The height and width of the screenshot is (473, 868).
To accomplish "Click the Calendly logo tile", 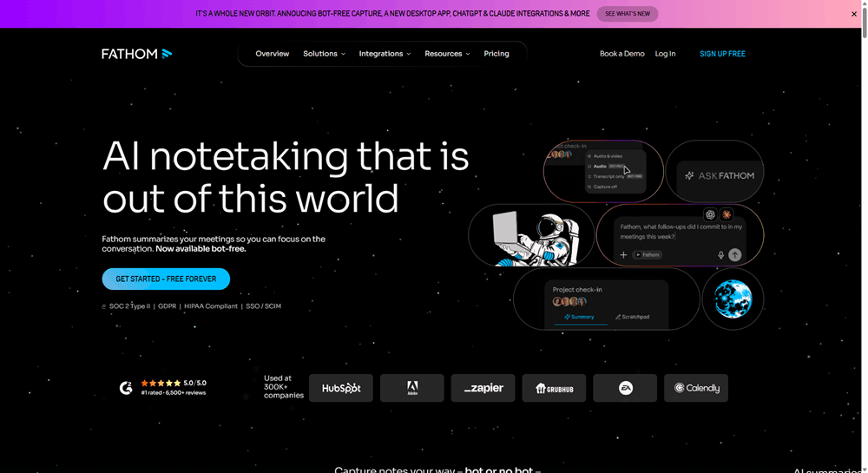I will [x=696, y=388].
